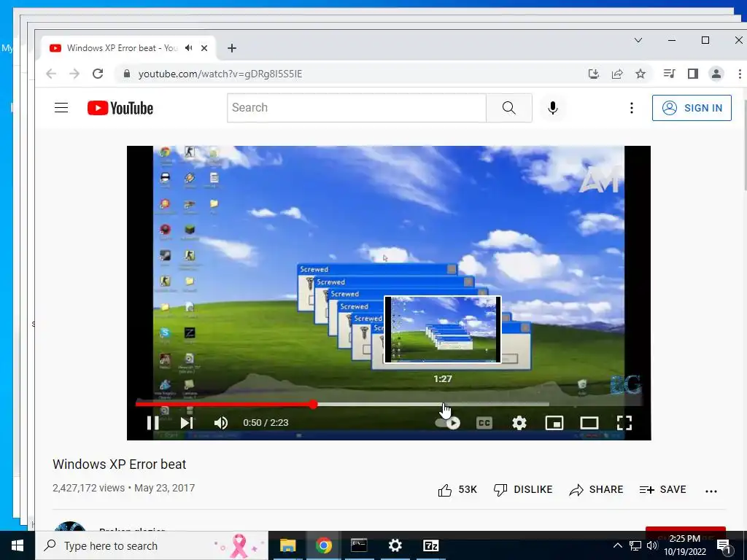The image size is (747, 560).
Task: Skip to the next video
Action: (187, 423)
